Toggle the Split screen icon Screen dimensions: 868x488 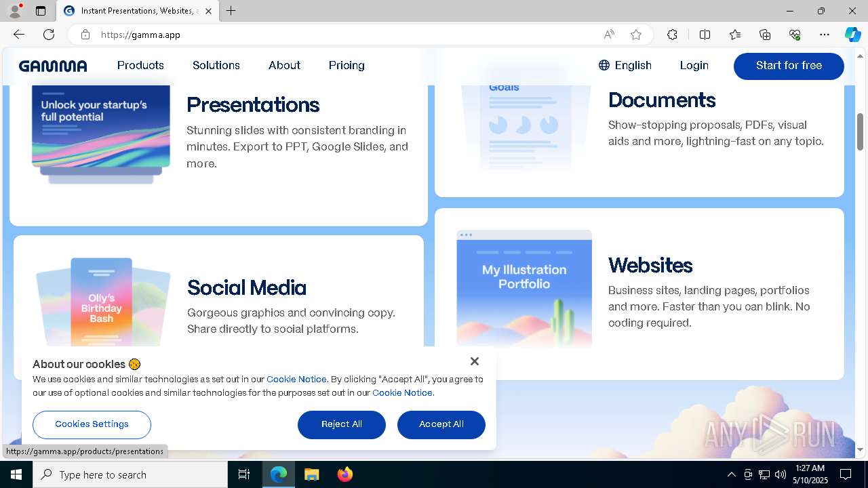[705, 35]
